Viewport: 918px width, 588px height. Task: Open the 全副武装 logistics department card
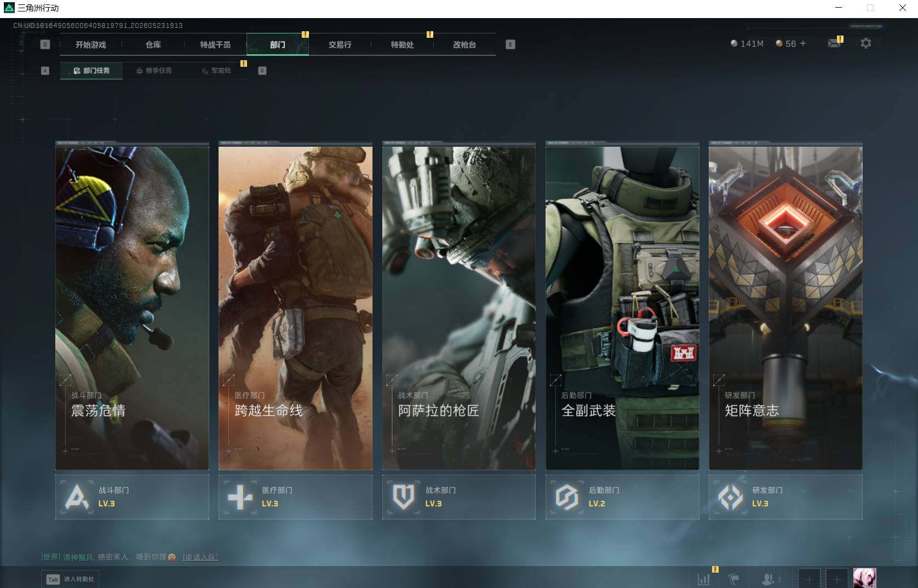pyautogui.click(x=622, y=308)
